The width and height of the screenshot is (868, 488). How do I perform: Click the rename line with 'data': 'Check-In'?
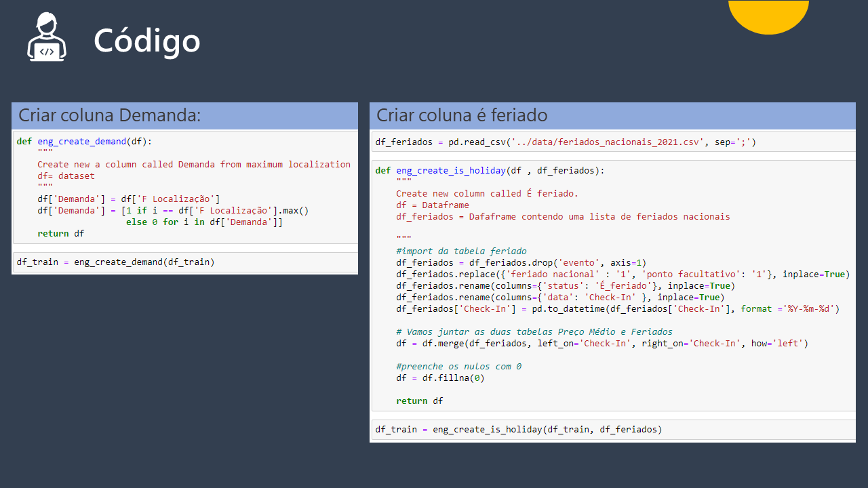560,298
